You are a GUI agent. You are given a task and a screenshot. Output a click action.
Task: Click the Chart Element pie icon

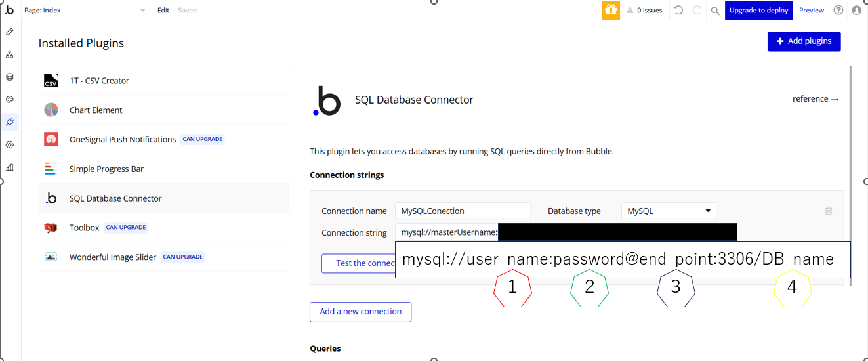tap(51, 110)
